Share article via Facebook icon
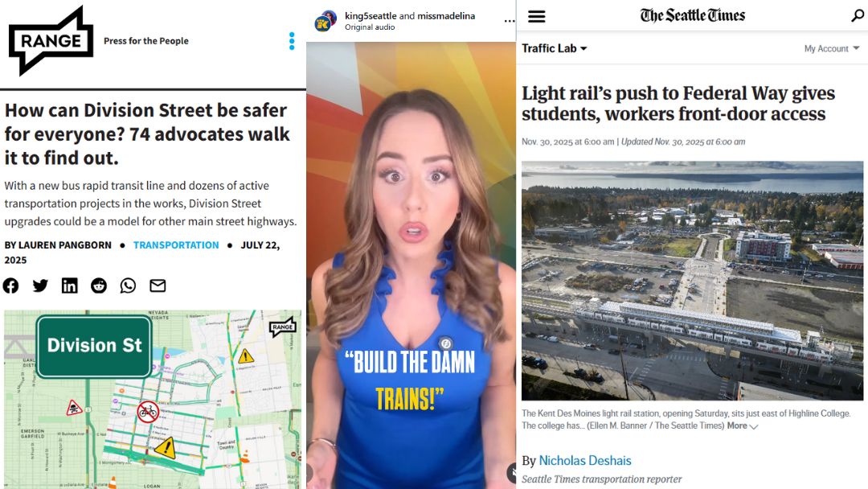 (x=10, y=286)
